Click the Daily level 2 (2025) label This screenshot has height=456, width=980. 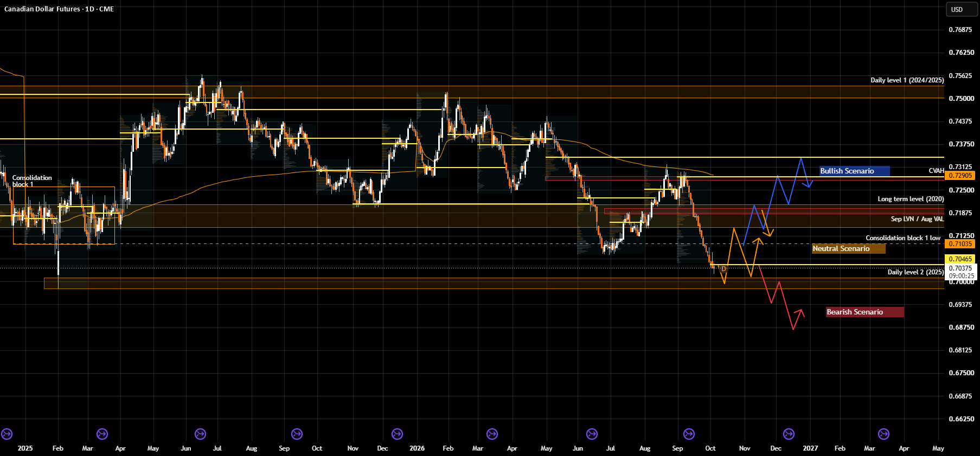click(915, 272)
